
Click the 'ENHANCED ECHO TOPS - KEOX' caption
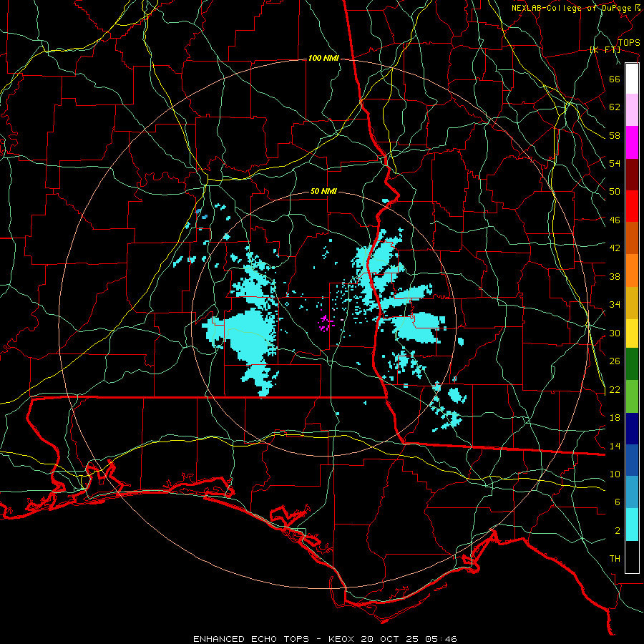click(275, 639)
